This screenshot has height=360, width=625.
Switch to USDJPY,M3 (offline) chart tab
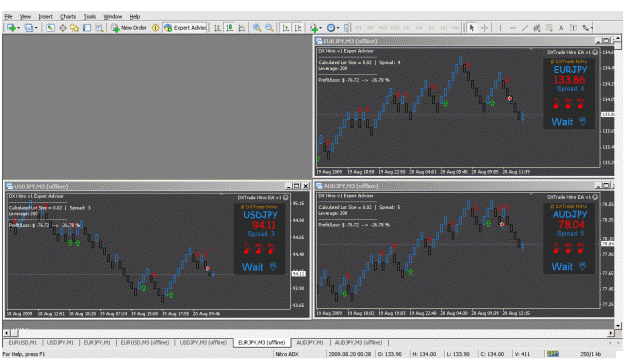pyautogui.click(x=203, y=342)
